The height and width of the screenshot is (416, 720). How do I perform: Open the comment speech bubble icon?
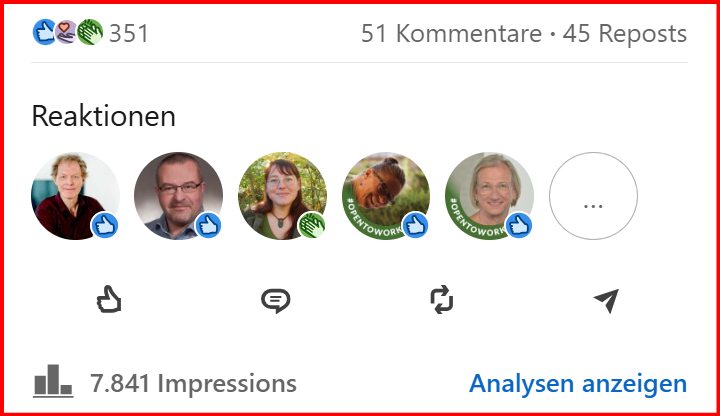coord(276,301)
